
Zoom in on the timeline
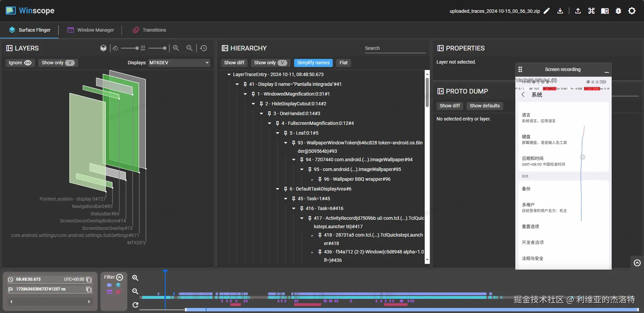(135, 278)
